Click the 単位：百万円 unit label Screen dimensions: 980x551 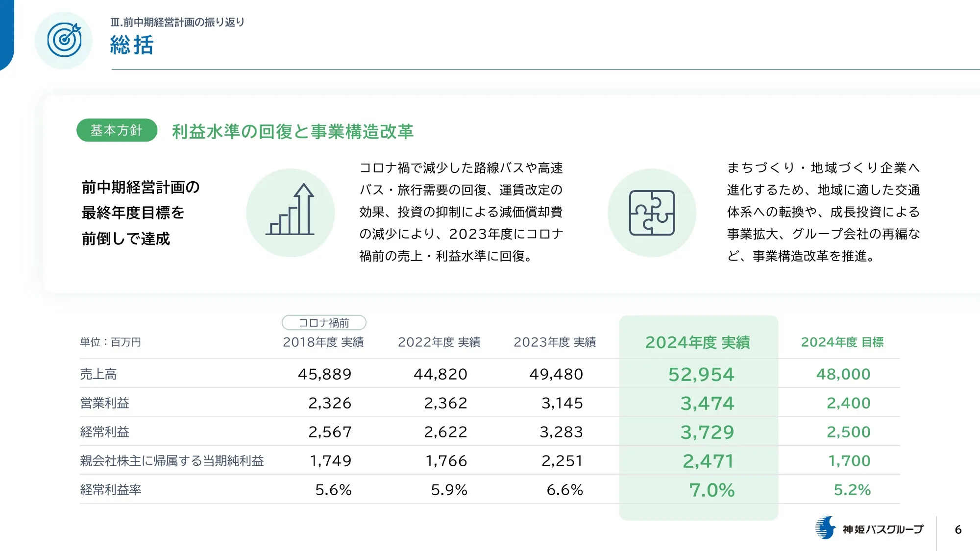pyautogui.click(x=111, y=342)
